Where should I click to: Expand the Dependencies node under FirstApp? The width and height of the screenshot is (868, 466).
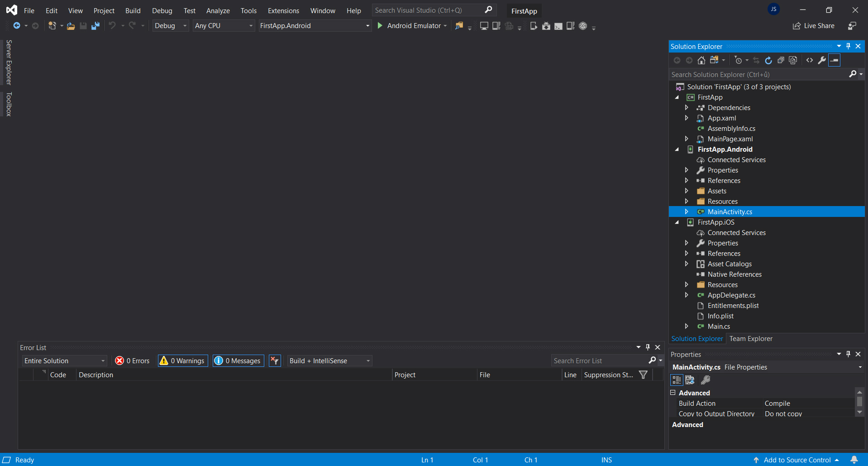click(687, 108)
